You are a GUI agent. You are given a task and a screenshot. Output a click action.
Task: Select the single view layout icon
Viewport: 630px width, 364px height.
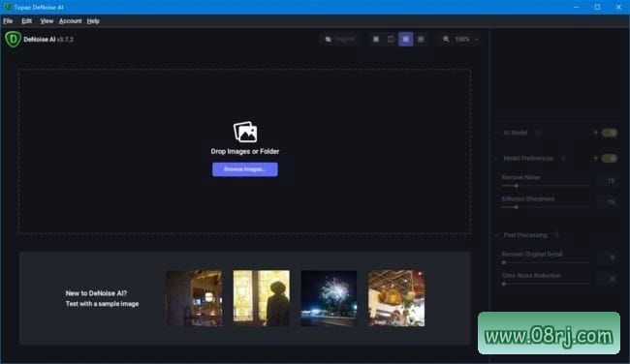click(376, 40)
